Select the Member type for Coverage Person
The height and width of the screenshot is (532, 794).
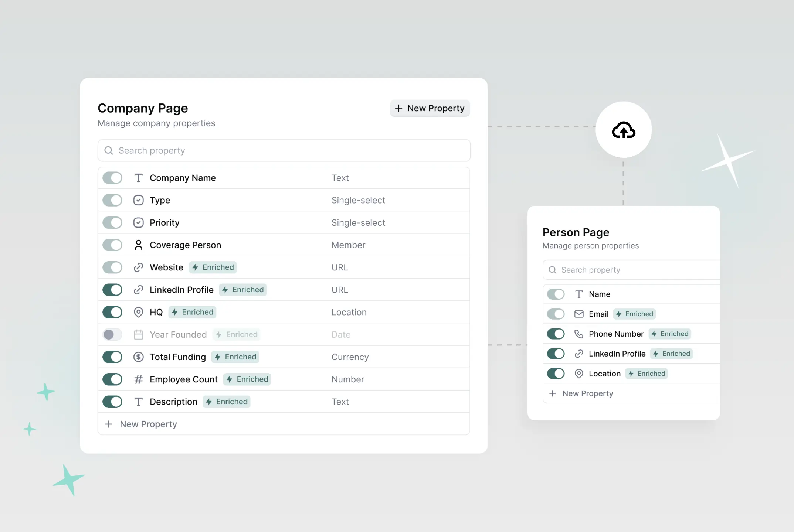pos(348,245)
